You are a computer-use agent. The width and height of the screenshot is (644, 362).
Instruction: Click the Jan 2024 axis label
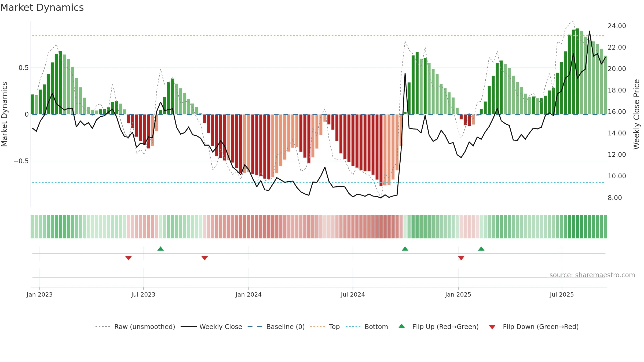pos(248,294)
